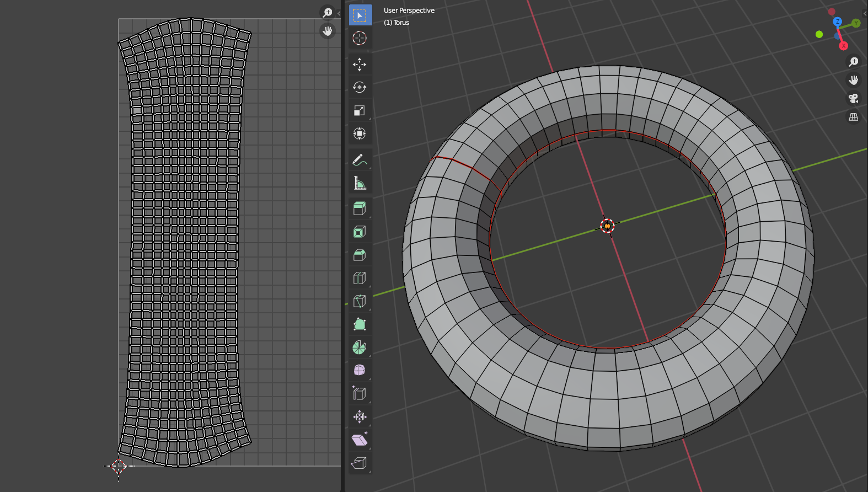Screen dimensions: 868x492
Task: Choose the Edge Slide tool
Action: (360, 393)
